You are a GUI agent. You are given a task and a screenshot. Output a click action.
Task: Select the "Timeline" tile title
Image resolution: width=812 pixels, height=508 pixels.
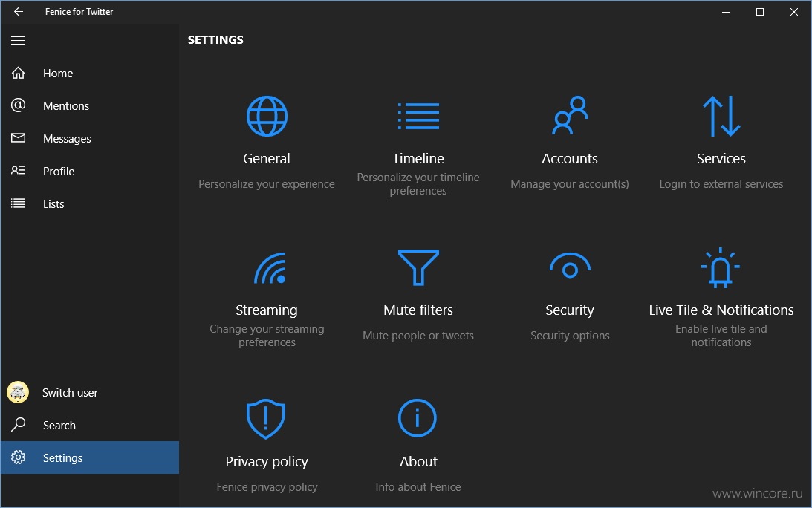418,158
